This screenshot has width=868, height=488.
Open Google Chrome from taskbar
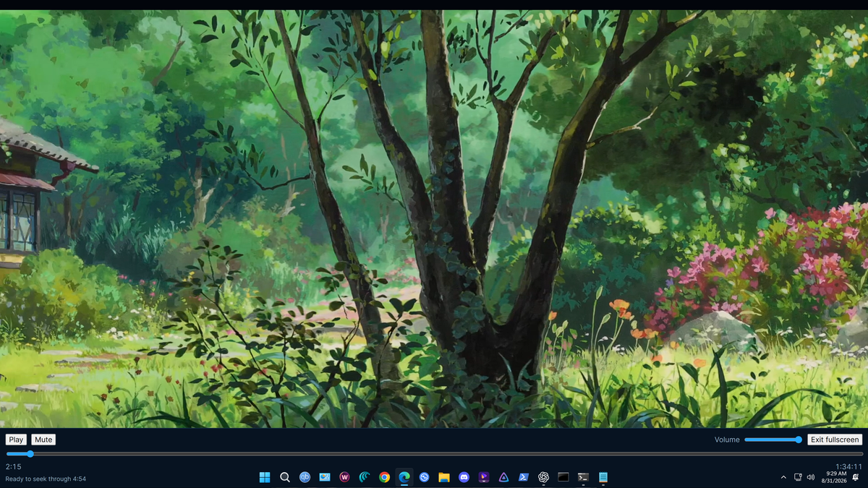tap(384, 477)
